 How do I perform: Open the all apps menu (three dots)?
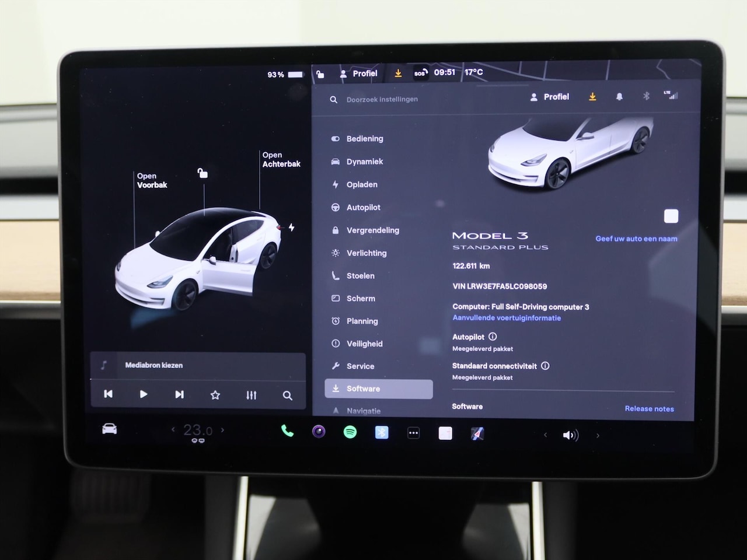click(x=413, y=433)
